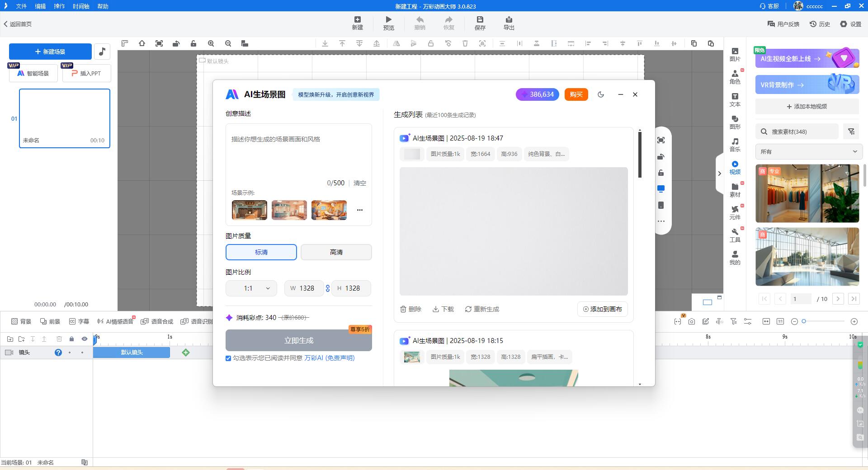Open the 时间轴 menu
This screenshot has height=470, width=868.
coord(81,6)
